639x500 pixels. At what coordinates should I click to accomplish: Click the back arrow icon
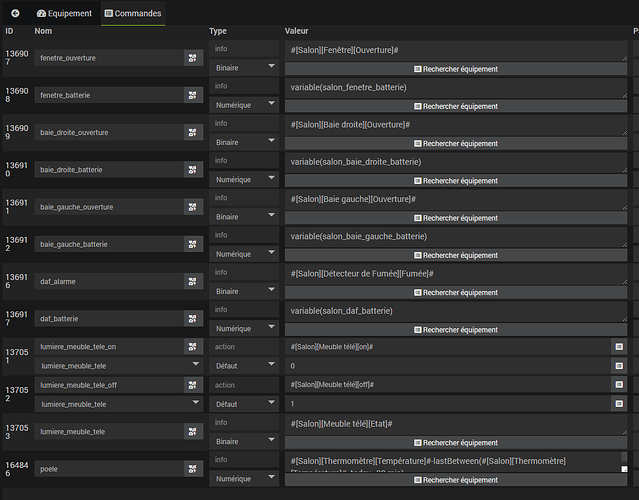click(15, 13)
